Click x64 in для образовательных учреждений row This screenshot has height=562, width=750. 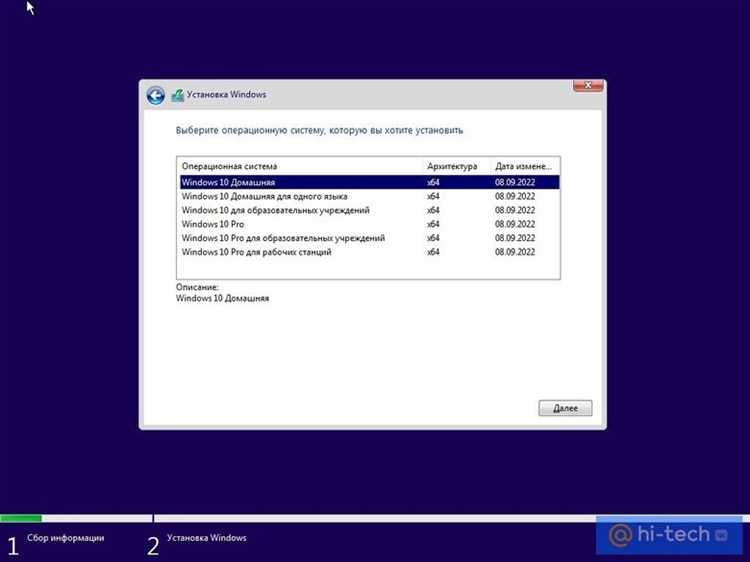pyautogui.click(x=433, y=210)
